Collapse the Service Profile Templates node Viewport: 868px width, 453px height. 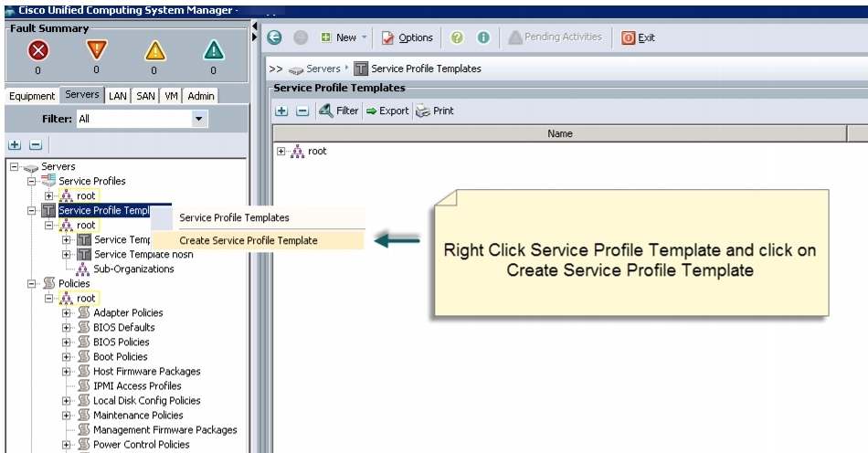(x=32, y=210)
